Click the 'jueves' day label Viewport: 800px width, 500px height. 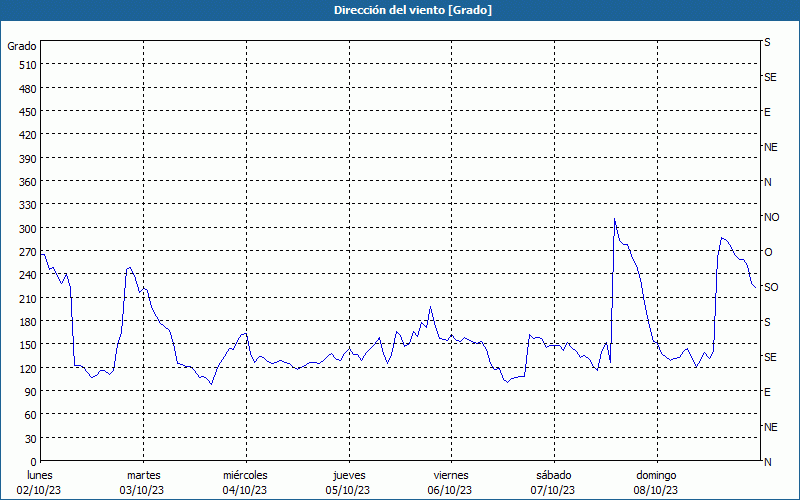[349, 476]
